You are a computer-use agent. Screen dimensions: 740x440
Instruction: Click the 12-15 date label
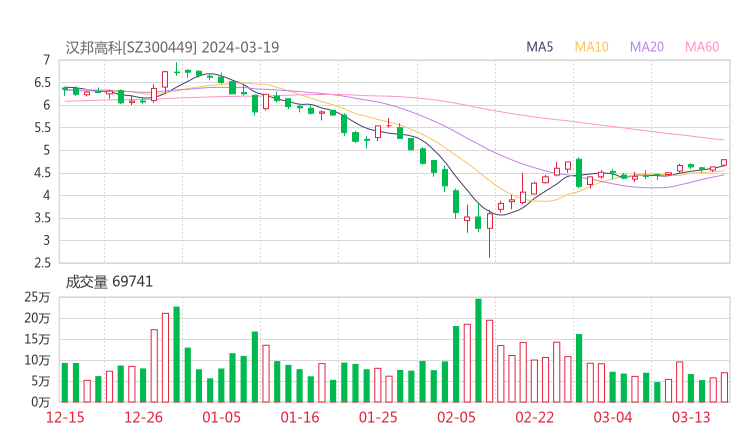pyautogui.click(x=65, y=417)
